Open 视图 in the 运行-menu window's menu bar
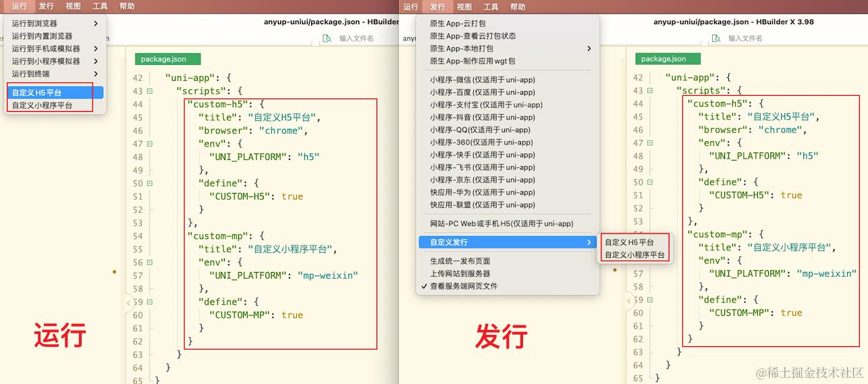 pos(73,6)
